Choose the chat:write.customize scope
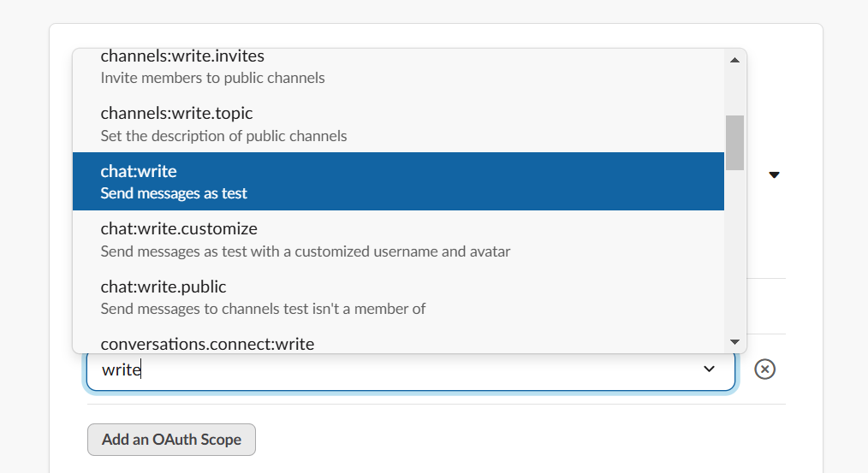Image resolution: width=868 pixels, height=473 pixels. click(x=178, y=229)
